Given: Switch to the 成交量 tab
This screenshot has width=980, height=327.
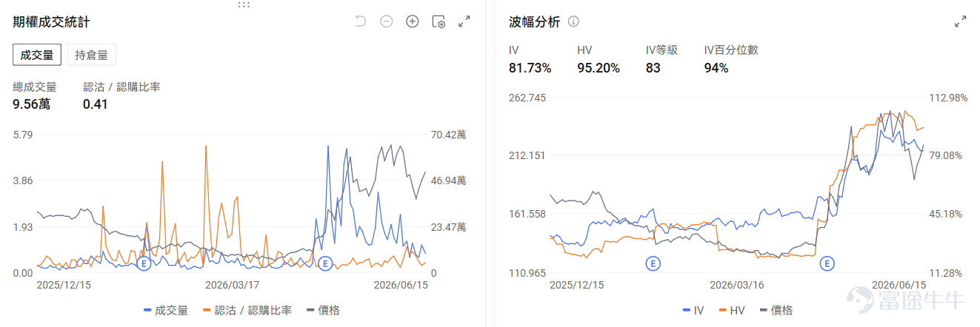Looking at the screenshot, I should [x=37, y=55].
